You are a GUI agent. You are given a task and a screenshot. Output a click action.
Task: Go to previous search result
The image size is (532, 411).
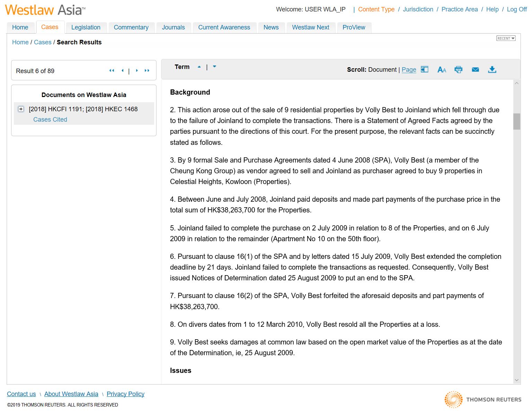coord(123,71)
